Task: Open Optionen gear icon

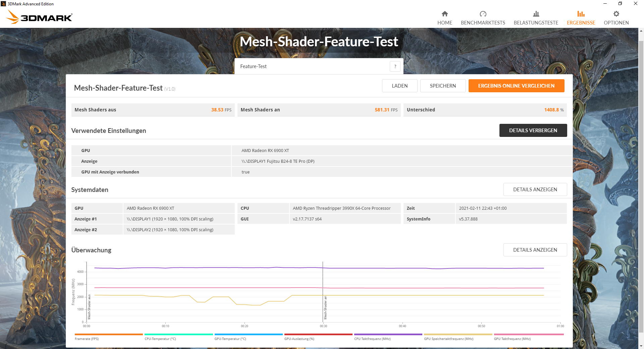Action: coord(616,14)
